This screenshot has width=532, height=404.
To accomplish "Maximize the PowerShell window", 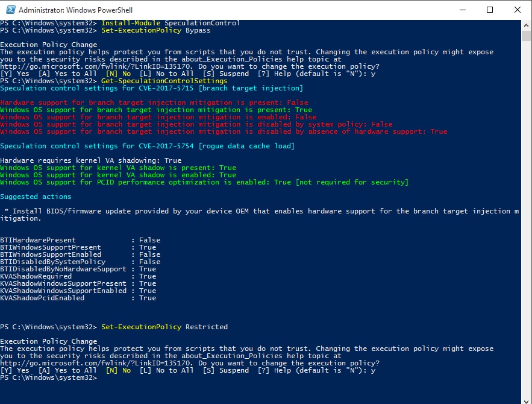I will 490,10.
